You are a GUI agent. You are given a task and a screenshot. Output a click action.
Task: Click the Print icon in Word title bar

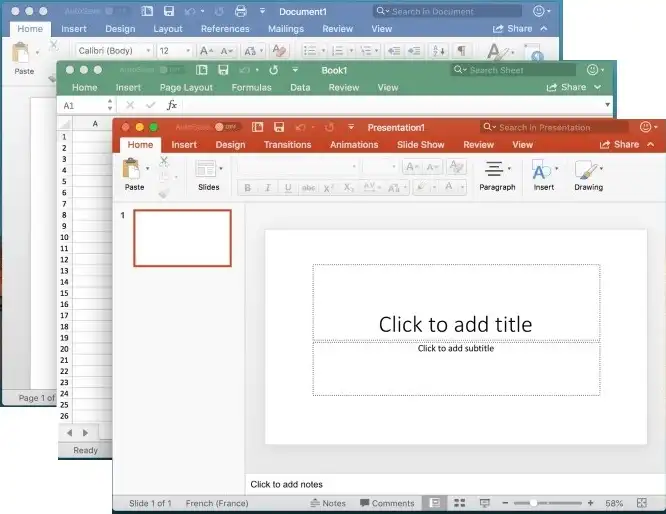tap(240, 11)
